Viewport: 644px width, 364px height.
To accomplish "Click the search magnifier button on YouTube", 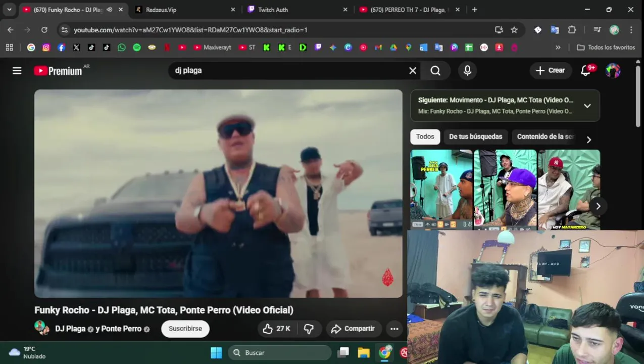I will [x=435, y=71].
